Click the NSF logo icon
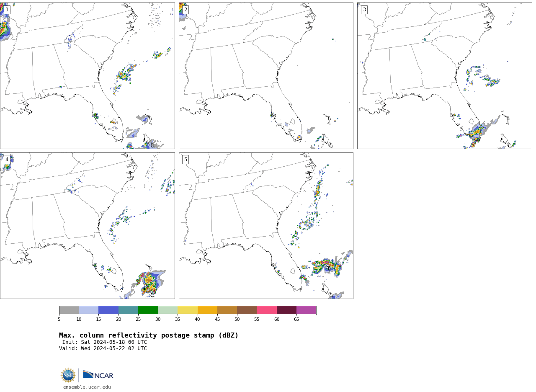 (x=68, y=375)
